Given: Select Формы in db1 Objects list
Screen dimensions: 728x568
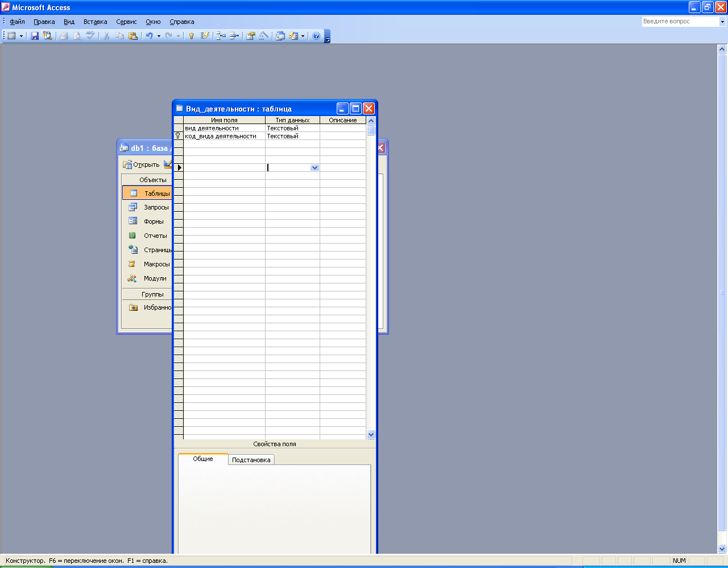Looking at the screenshot, I should click(x=147, y=221).
